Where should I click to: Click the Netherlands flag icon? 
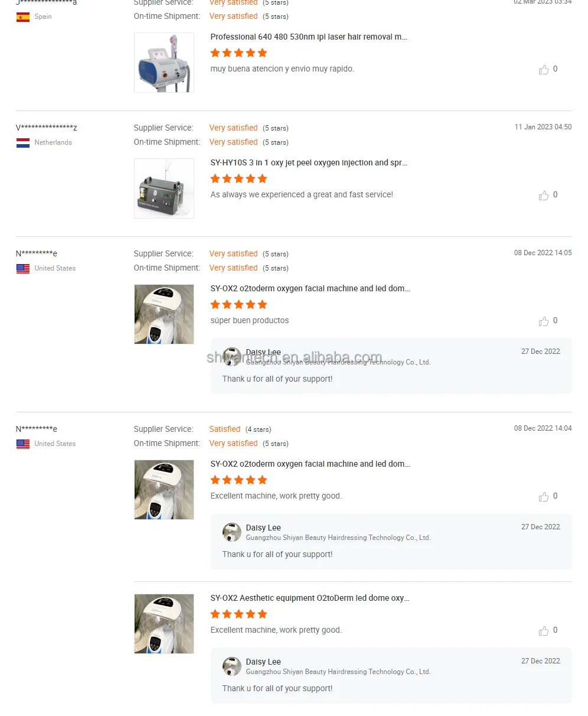tap(23, 143)
